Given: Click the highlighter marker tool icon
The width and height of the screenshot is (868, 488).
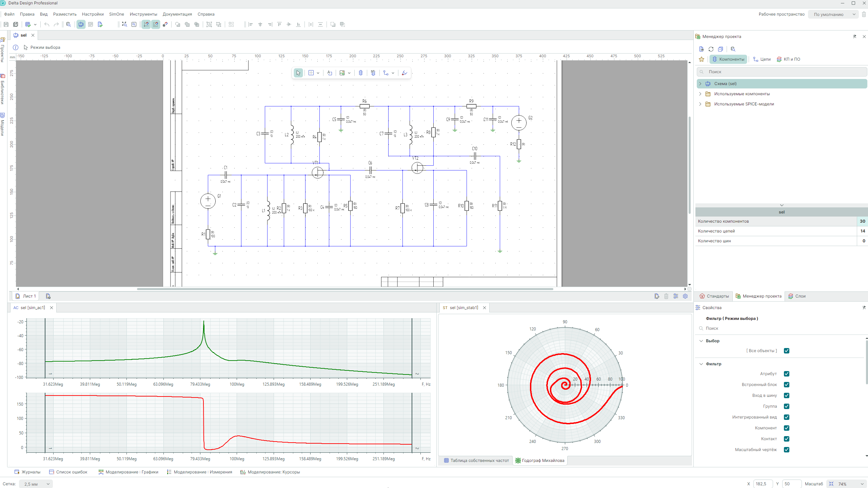Looking at the screenshot, I should (404, 73).
